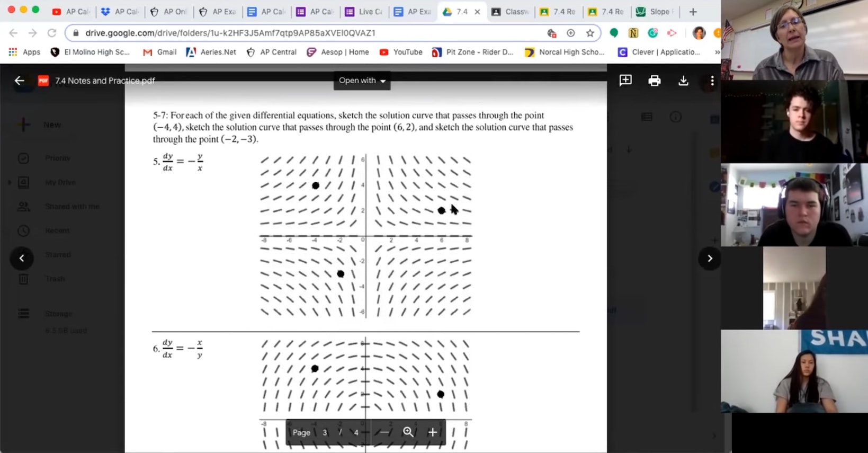This screenshot has height=453, width=868.
Task: Open the three-dot More actions menu
Action: pos(712,81)
